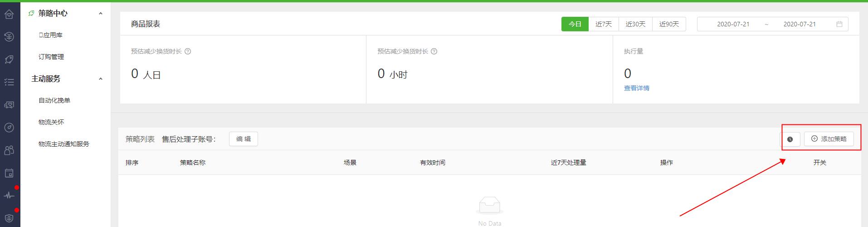Screen dimensions: 868x227
Task: Click the 添加策略 button
Action: click(829, 139)
